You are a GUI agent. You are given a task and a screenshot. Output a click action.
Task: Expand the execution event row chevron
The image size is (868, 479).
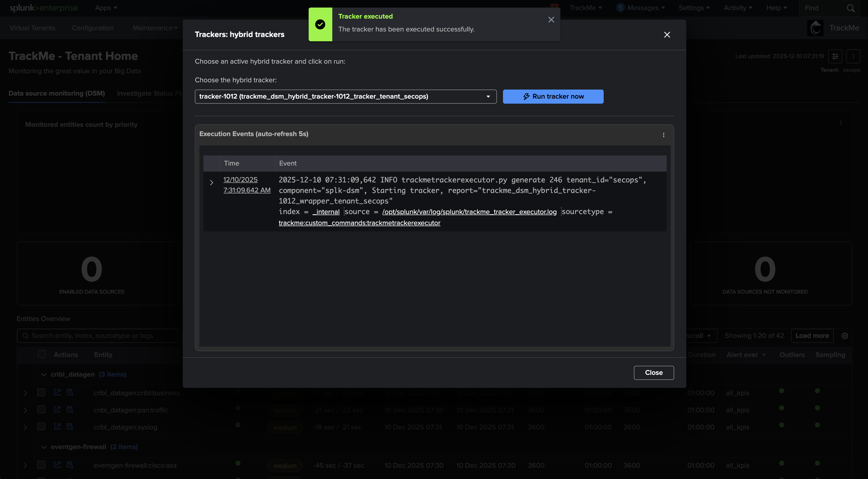[x=211, y=183]
